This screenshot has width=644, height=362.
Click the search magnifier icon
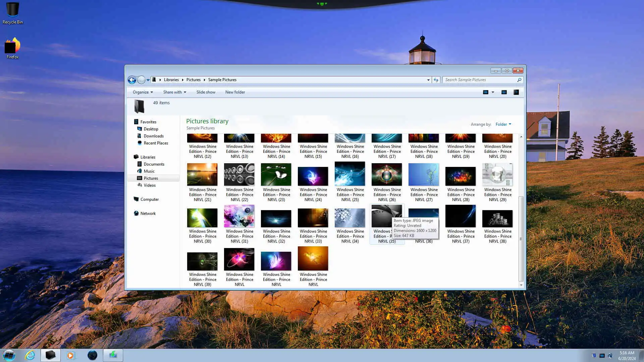[x=519, y=80]
